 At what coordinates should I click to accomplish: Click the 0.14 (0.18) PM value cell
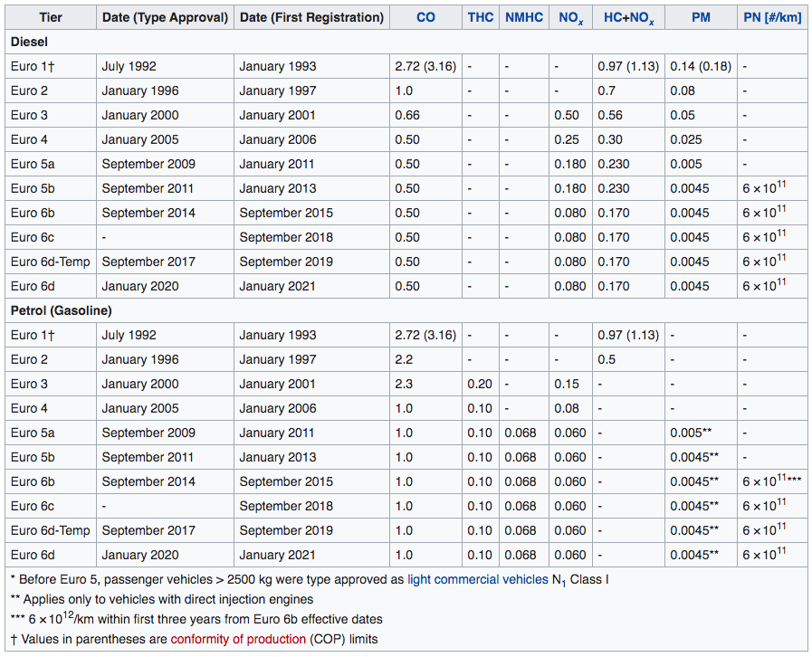(x=701, y=66)
